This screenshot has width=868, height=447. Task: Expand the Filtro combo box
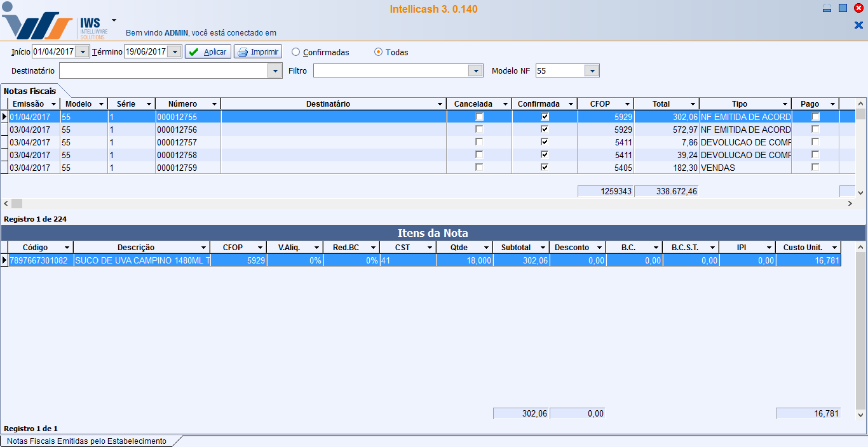pyautogui.click(x=476, y=70)
